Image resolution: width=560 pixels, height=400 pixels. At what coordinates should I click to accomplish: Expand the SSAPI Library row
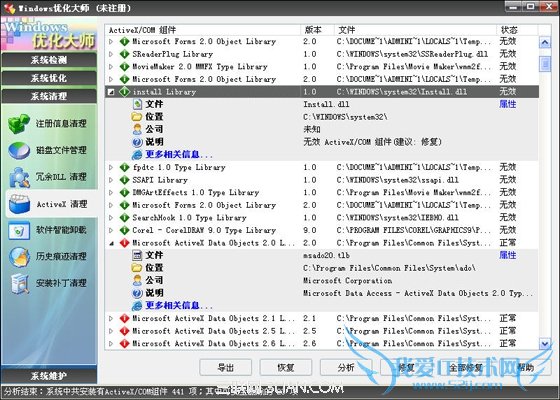click(x=111, y=180)
